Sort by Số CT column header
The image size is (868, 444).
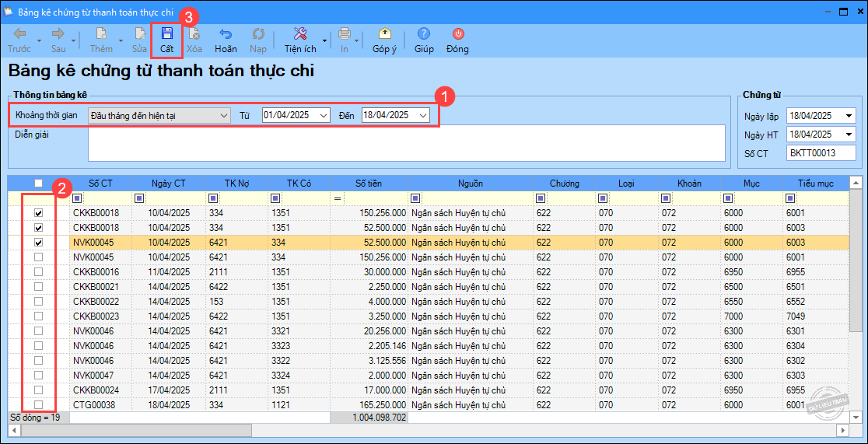[x=100, y=184]
